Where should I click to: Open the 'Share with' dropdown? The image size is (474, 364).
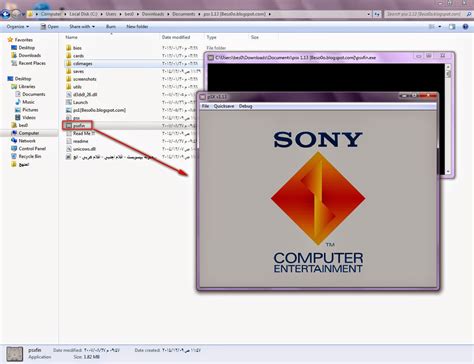(x=82, y=26)
